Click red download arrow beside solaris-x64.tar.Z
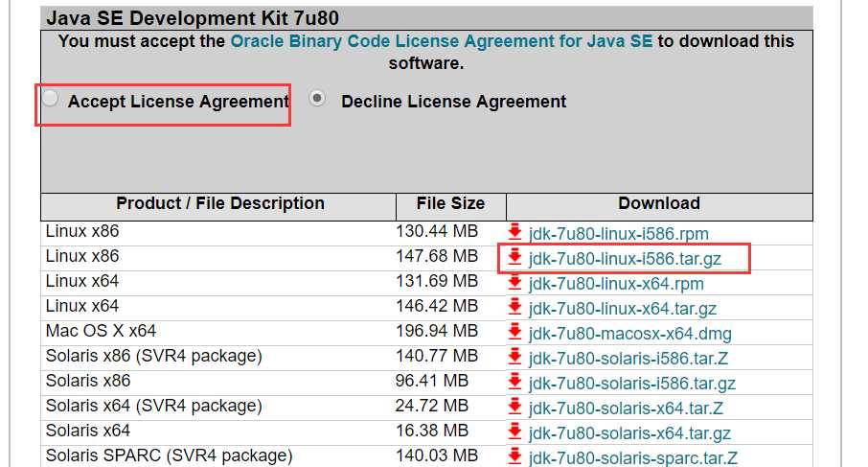Image resolution: width=868 pixels, height=467 pixels. tap(514, 406)
